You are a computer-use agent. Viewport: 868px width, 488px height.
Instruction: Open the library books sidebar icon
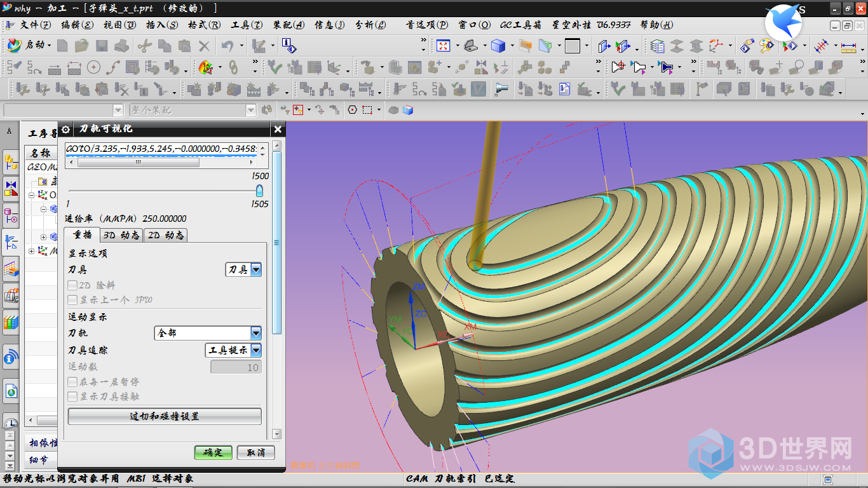click(11, 322)
